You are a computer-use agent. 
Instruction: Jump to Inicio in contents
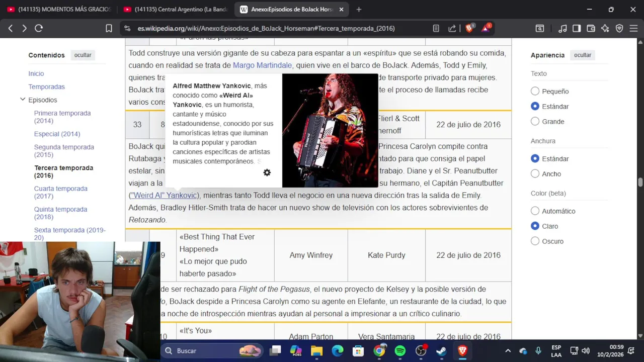tap(36, 73)
